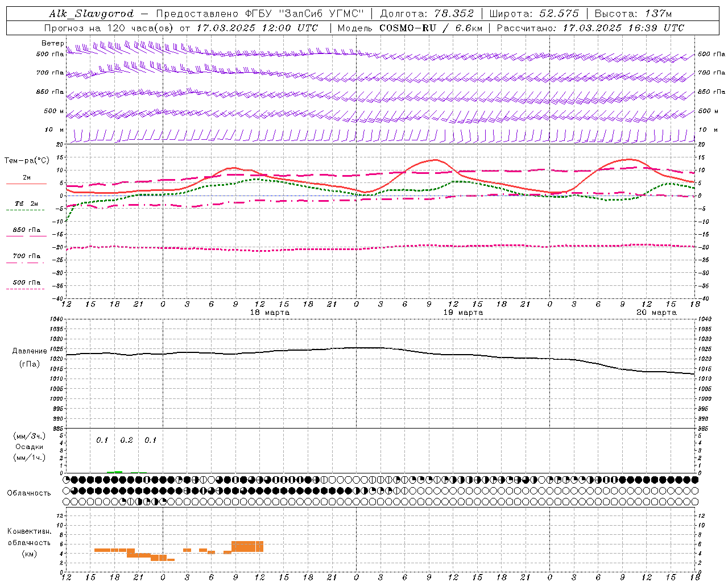Viewport: 728px width, 582px height.
Task: Click 'Рассчитано: 17.03.2025 16:39 UTC' timestamp
Action: (x=590, y=28)
